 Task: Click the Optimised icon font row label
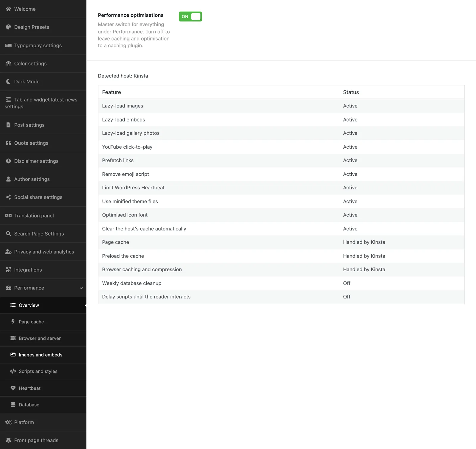pos(125,215)
